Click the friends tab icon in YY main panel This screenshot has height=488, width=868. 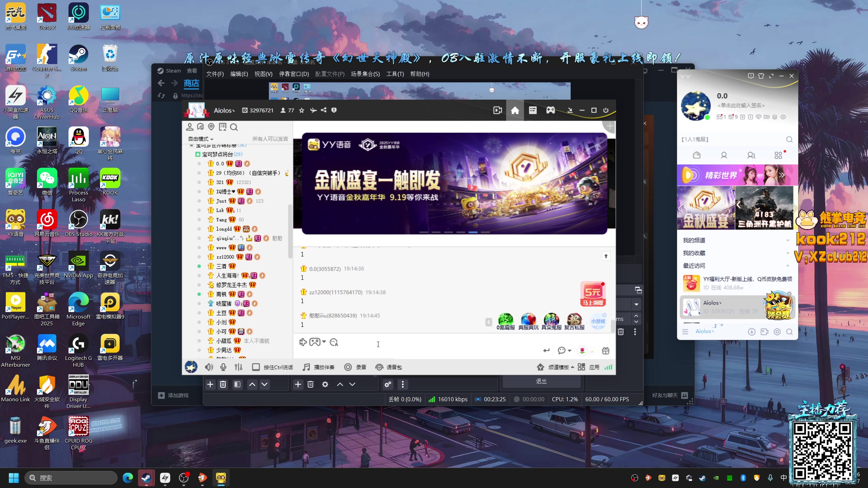point(724,155)
